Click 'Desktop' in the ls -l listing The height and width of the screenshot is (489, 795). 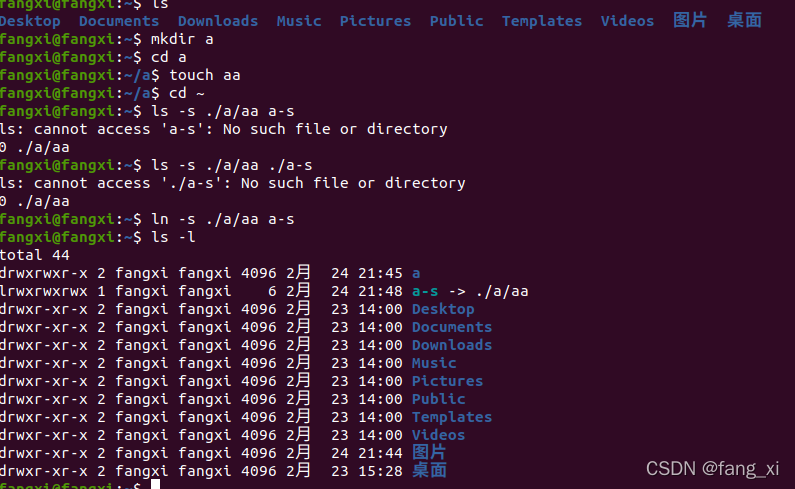pos(443,309)
